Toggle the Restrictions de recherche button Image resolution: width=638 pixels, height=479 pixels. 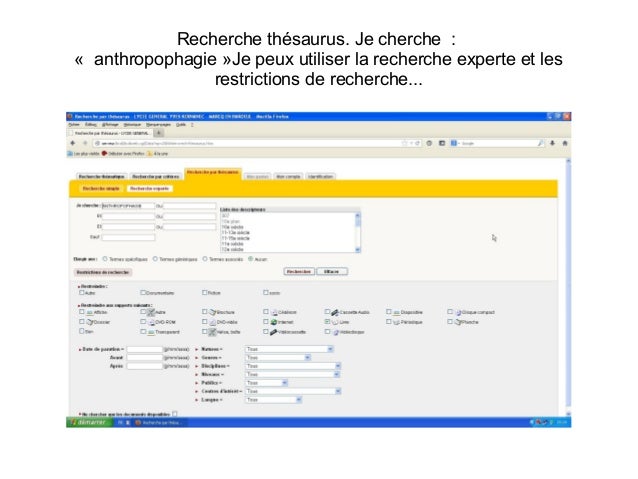point(103,272)
